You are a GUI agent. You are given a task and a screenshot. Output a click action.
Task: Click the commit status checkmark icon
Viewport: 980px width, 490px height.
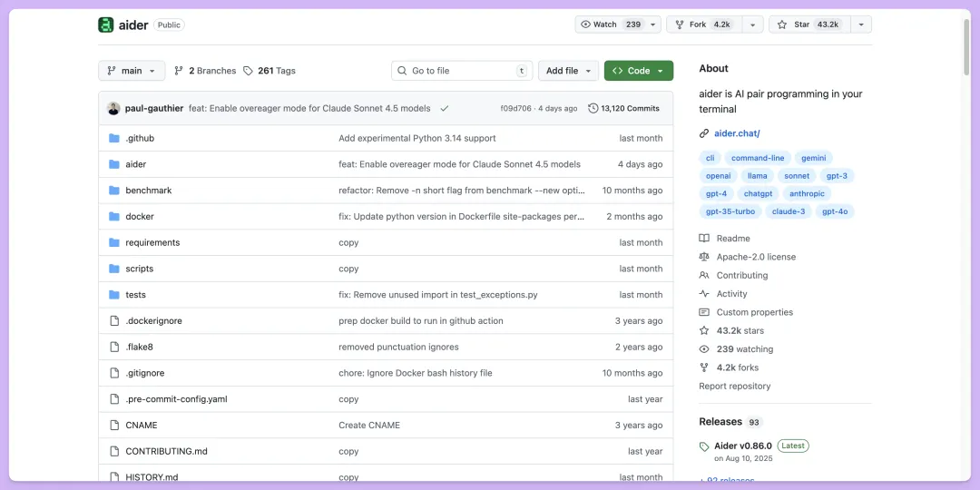(x=445, y=108)
